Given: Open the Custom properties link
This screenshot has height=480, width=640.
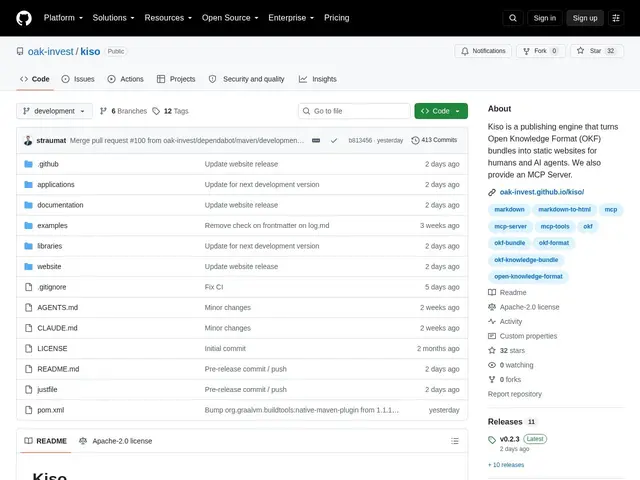Looking at the screenshot, I should [522, 336].
